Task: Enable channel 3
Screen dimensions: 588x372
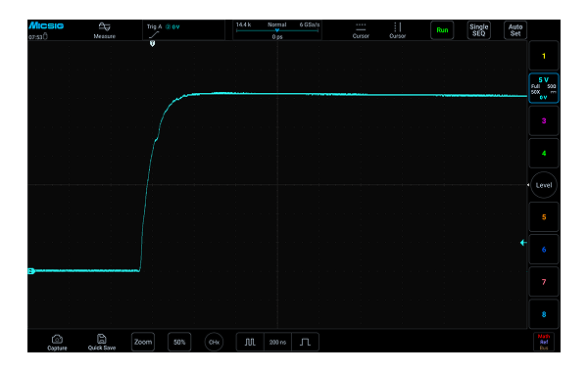Action: coord(544,120)
